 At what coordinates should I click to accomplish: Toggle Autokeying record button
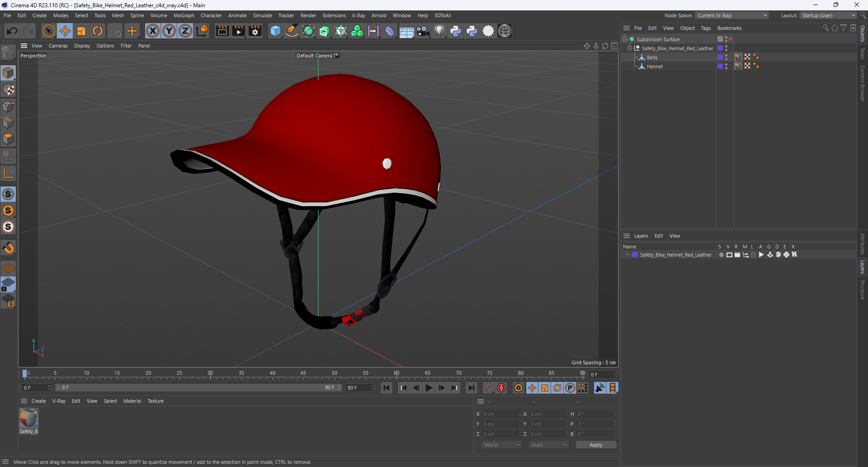pyautogui.click(x=501, y=388)
